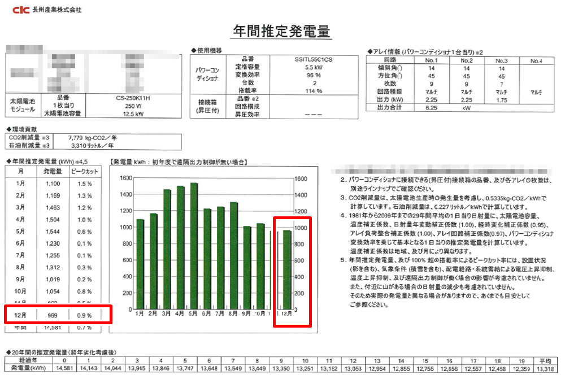Click the December bar in the chart
Screen dimensions: 565x392
pos(287,270)
